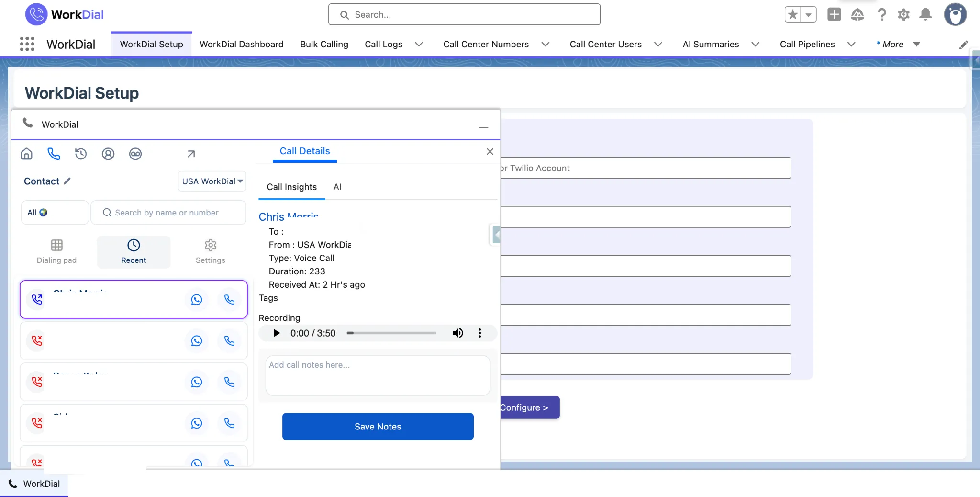Open Chris Morris contact link
This screenshot has width=980, height=497.
click(289, 216)
